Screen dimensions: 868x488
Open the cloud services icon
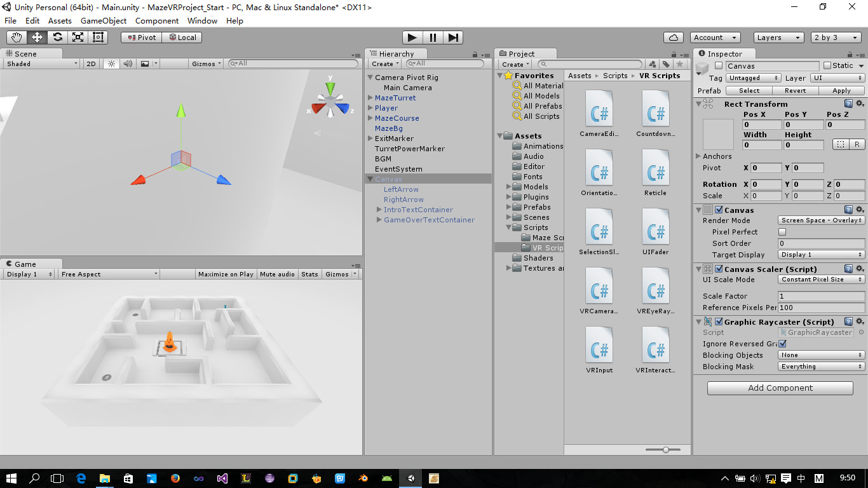[674, 37]
